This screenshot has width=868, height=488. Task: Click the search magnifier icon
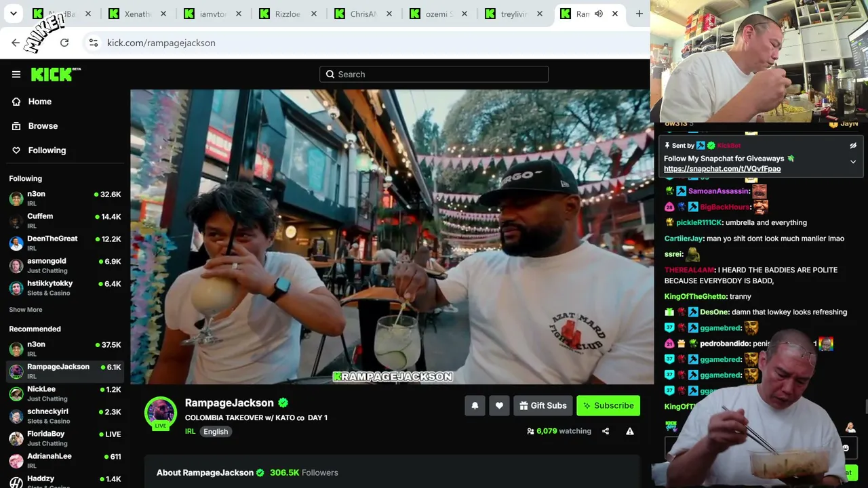pyautogui.click(x=330, y=75)
